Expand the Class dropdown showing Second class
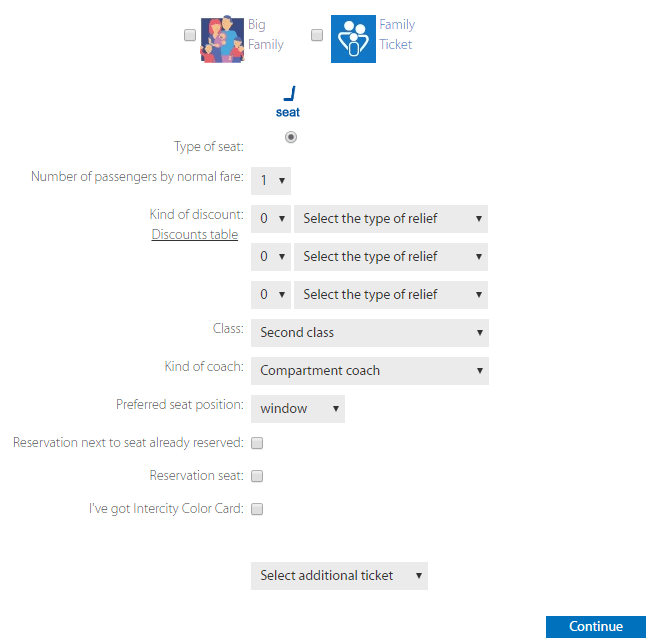Image resolution: width=653 pixels, height=643 pixels. click(x=370, y=333)
